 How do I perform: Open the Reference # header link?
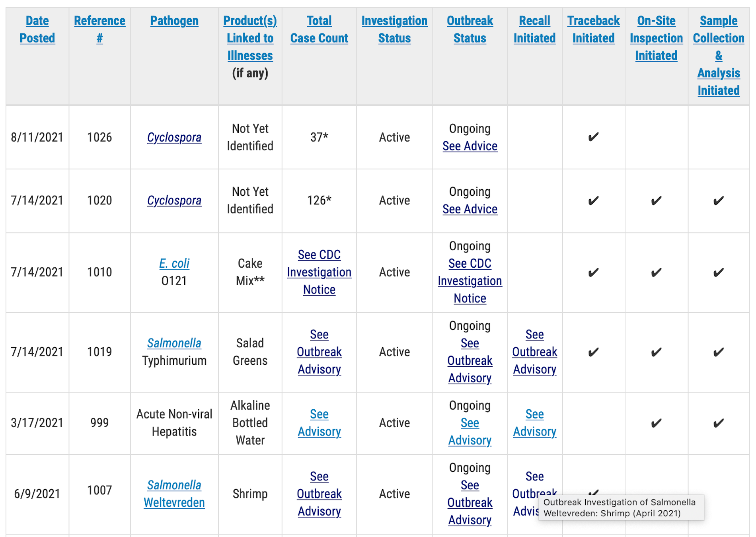[x=99, y=29]
